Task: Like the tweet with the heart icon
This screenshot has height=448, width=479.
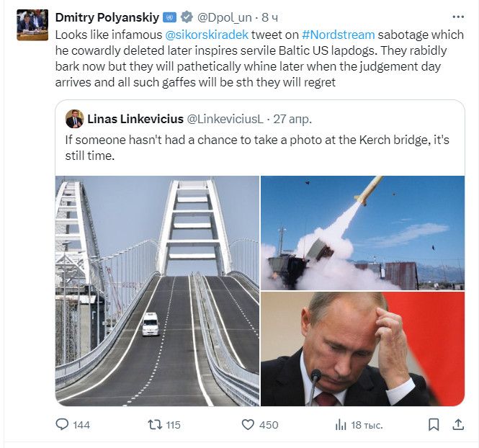Action: click(x=248, y=425)
